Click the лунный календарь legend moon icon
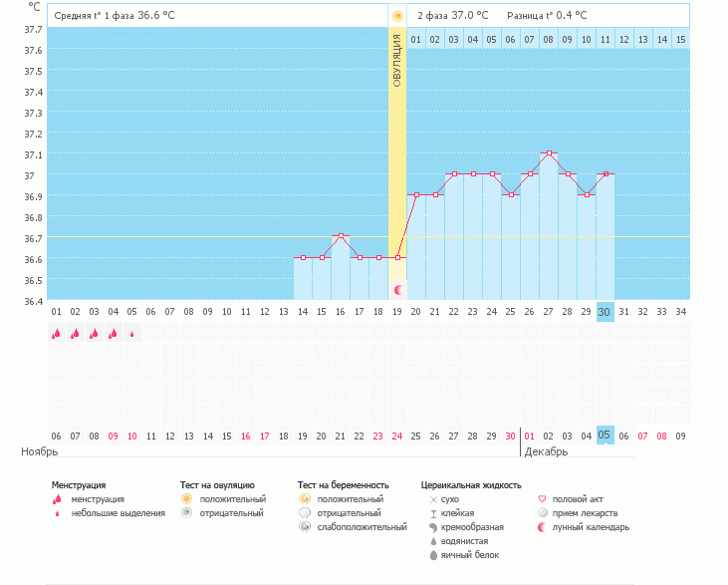The image size is (728, 585). tap(542, 526)
